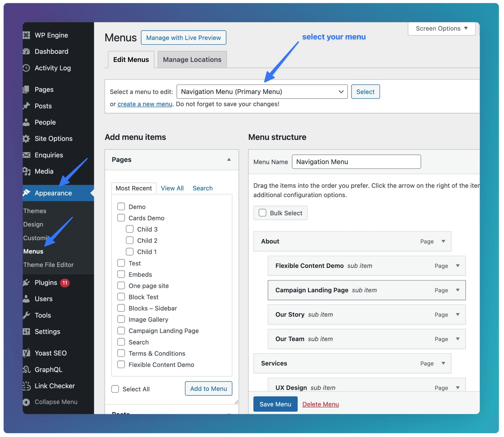Click the Tools wrench icon
This screenshot has width=504, height=437.
[x=26, y=315]
